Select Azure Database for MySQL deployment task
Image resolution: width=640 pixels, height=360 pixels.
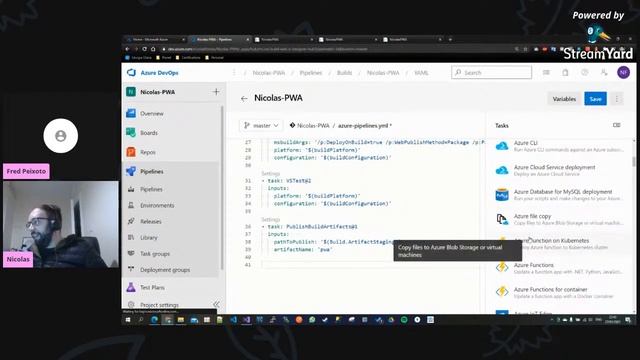pyautogui.click(x=559, y=195)
